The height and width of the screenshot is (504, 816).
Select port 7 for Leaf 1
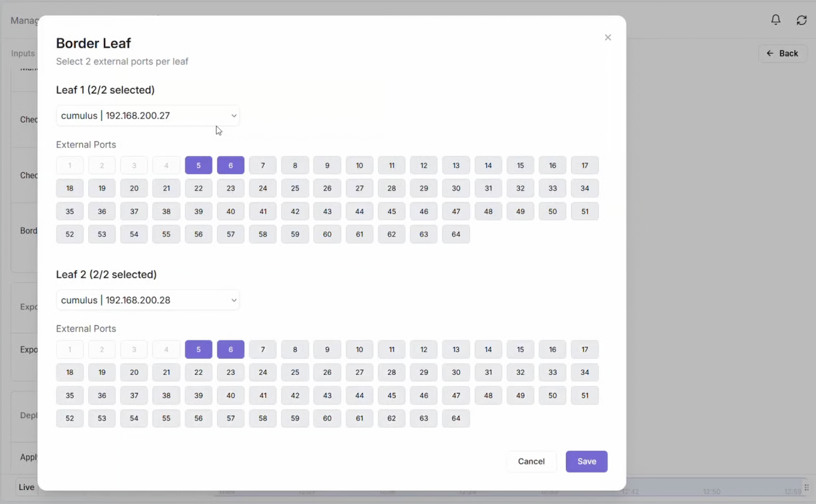(x=263, y=165)
